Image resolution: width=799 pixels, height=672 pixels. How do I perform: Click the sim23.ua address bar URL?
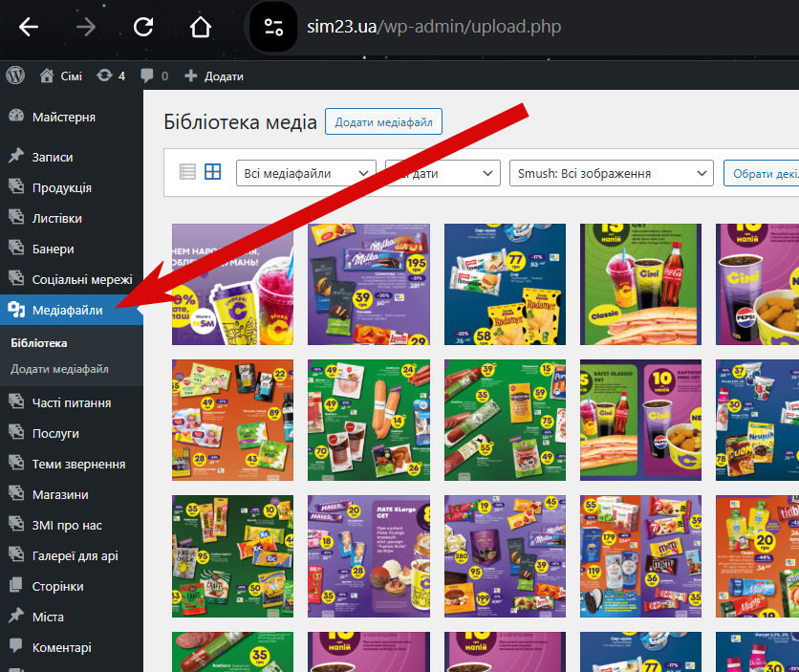coord(434,27)
